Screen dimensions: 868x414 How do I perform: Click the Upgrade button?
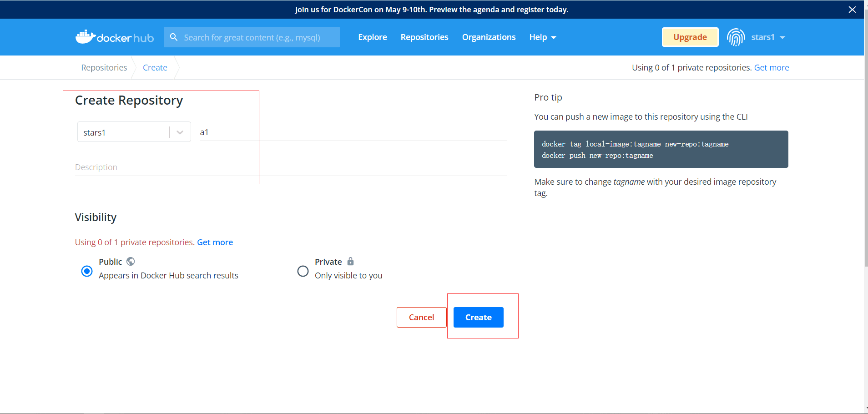(690, 37)
